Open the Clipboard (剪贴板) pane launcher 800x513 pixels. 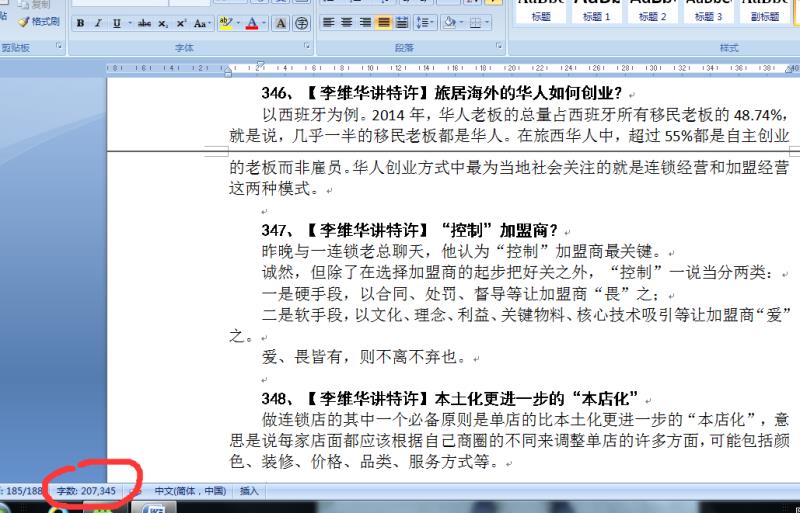pyautogui.click(x=59, y=46)
